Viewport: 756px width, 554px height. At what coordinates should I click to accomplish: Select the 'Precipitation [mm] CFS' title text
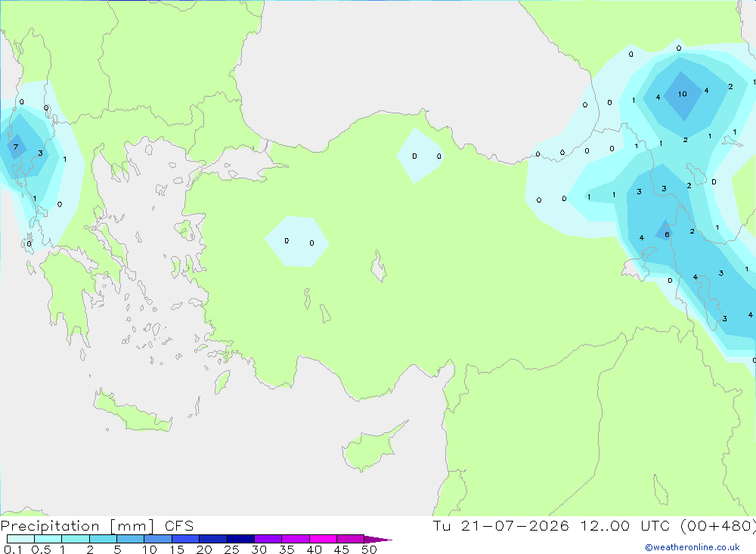[x=97, y=525]
